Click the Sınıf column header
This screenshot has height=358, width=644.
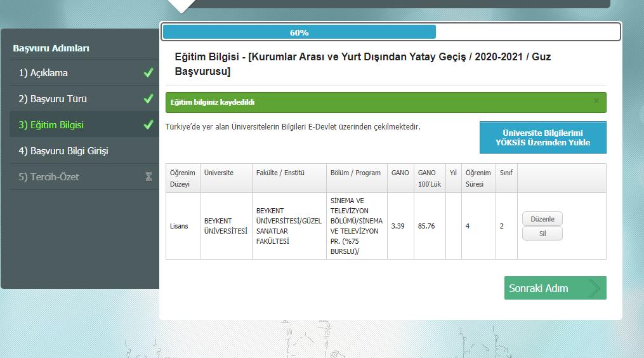tap(506, 178)
